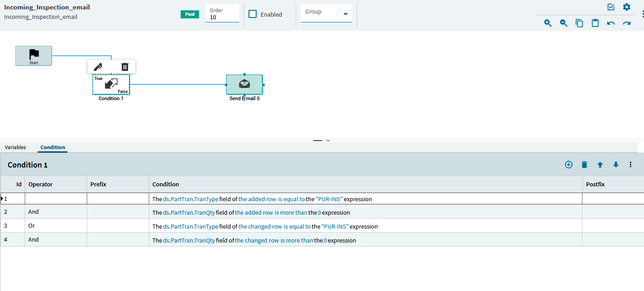Redo the last designer action
Screen dimensions: 644x291
626,23
